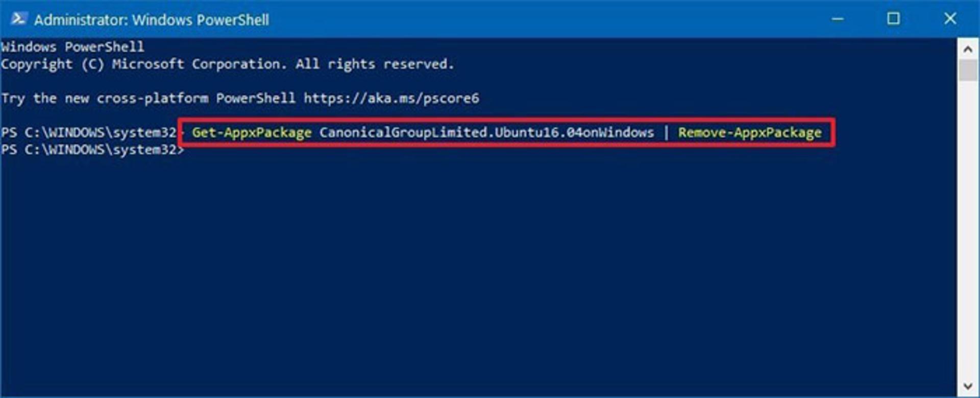
Task: Close the Administrator PowerShell window
Action: click(x=950, y=19)
